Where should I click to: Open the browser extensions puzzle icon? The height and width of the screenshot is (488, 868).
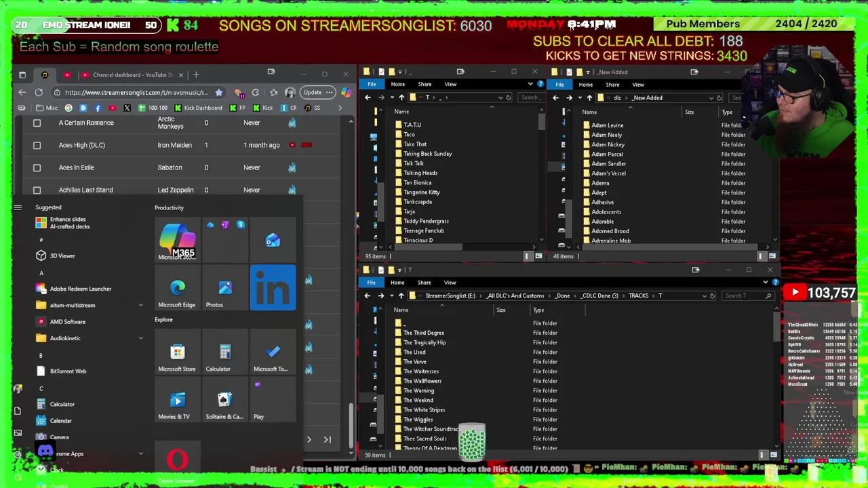coord(255,92)
